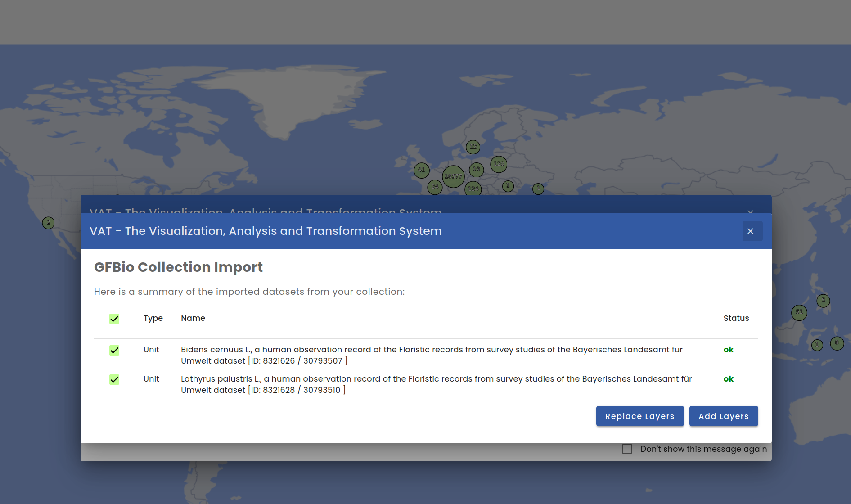851x504 pixels.
Task: Uncheck the Lathyrus palustris dataset checkbox
Action: pyautogui.click(x=114, y=379)
